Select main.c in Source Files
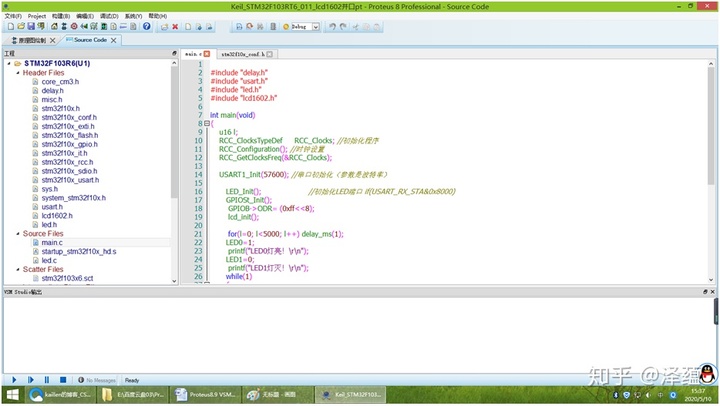Image resolution: width=720 pixels, height=406 pixels. [52, 242]
